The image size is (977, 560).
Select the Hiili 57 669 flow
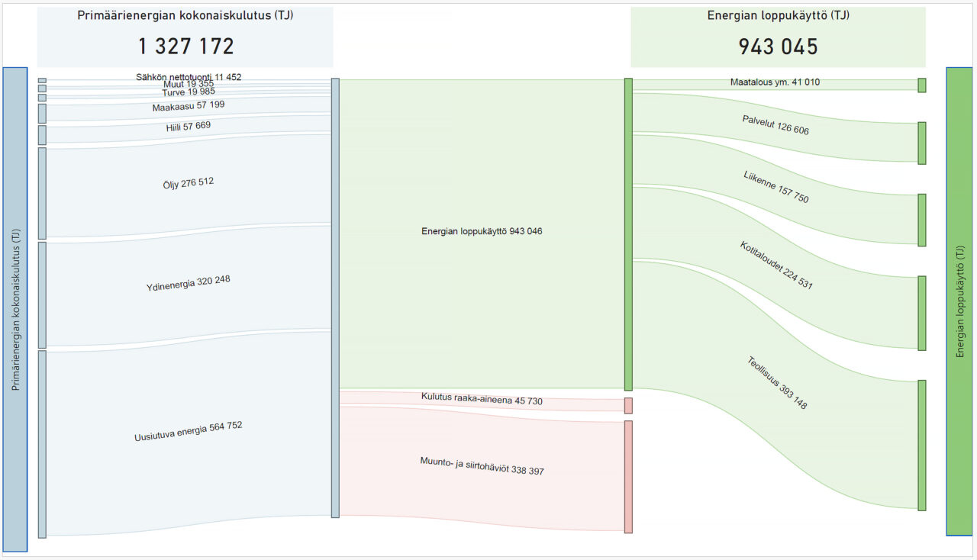(188, 127)
